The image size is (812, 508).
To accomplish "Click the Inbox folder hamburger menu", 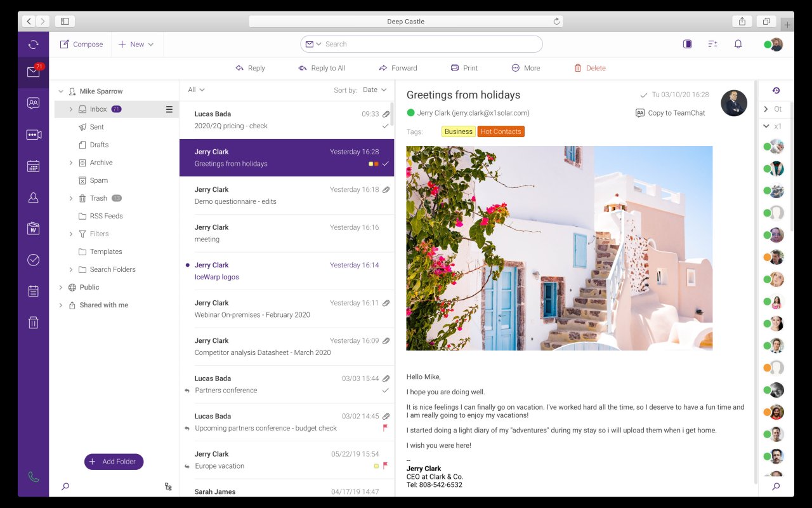I will point(169,109).
